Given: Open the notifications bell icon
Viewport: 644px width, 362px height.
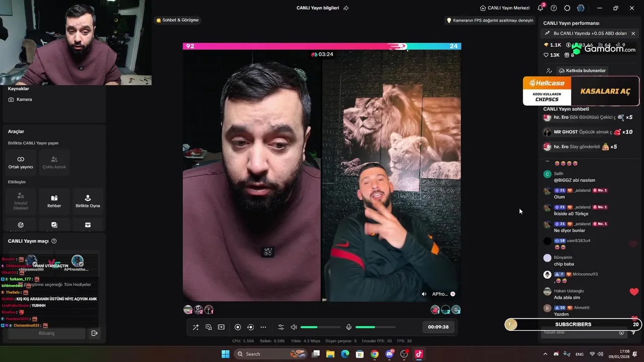Looking at the screenshot, I should (x=540, y=8).
